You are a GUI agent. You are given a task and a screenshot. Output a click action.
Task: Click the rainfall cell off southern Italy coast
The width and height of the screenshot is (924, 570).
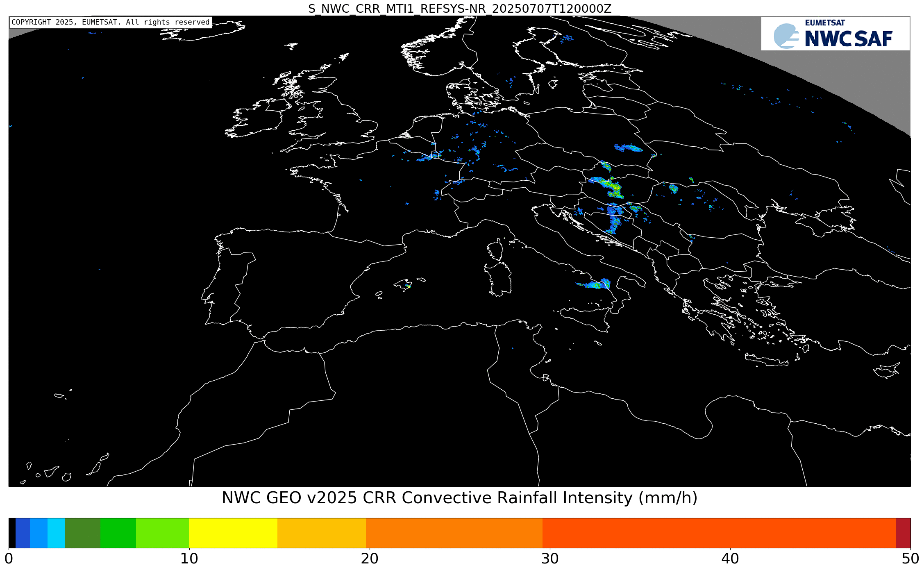594,284
